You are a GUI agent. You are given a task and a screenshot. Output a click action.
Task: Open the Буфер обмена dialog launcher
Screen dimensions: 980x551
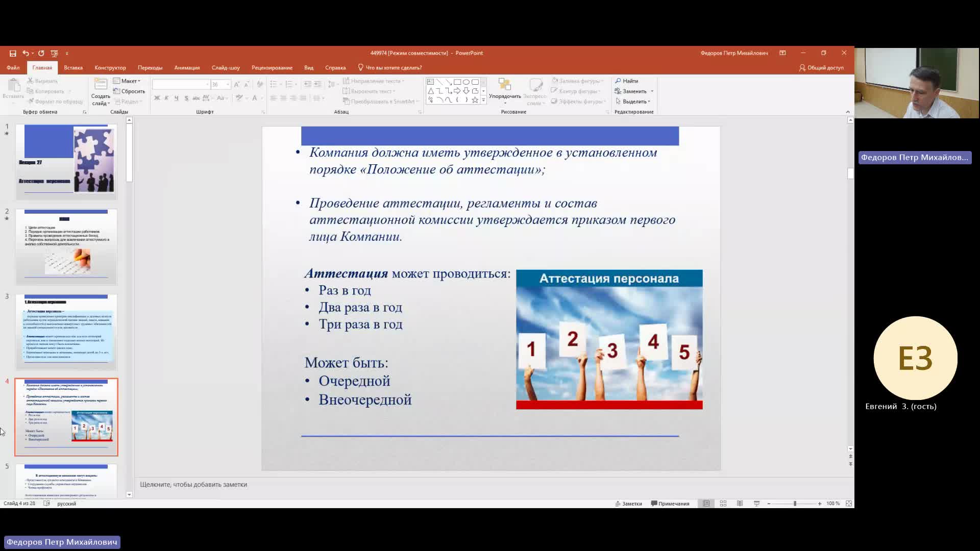pos(85,112)
